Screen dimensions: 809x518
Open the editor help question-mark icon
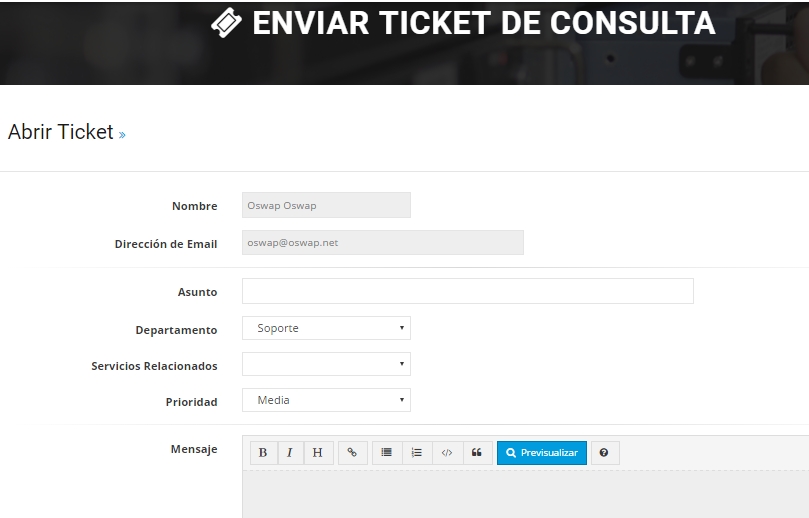pos(604,453)
